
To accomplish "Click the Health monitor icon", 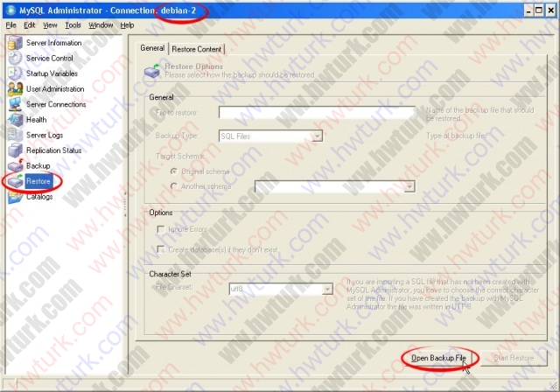I will point(15,120).
